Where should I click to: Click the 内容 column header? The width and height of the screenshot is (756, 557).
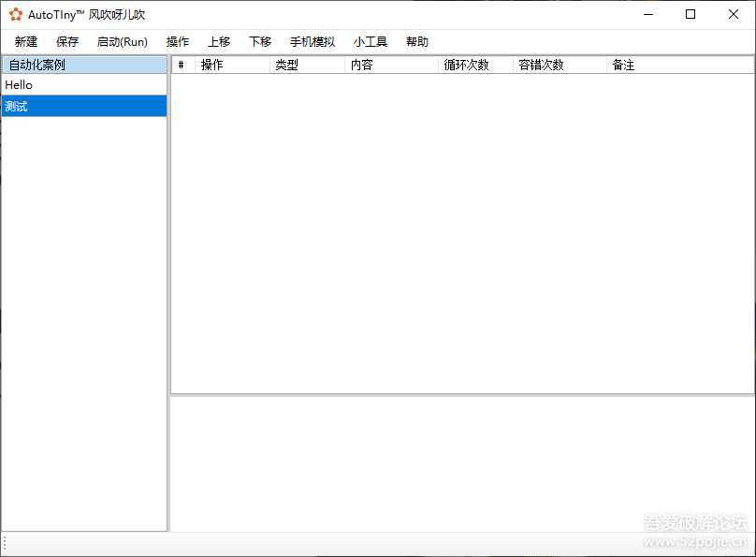point(361,65)
